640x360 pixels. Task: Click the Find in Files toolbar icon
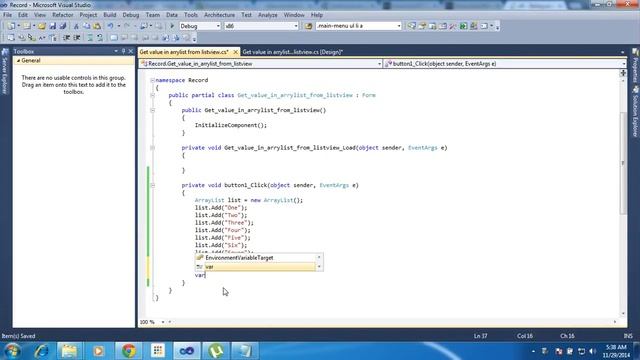pos(308,26)
